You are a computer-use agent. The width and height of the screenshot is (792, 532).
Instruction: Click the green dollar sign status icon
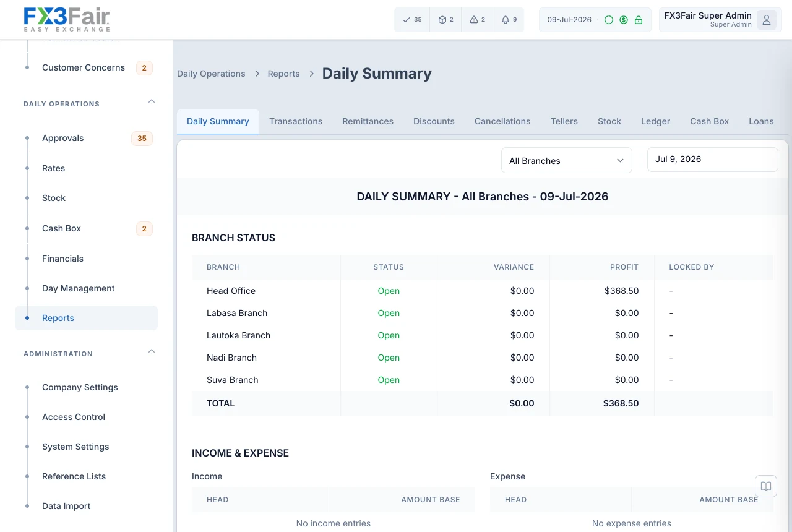click(x=624, y=20)
